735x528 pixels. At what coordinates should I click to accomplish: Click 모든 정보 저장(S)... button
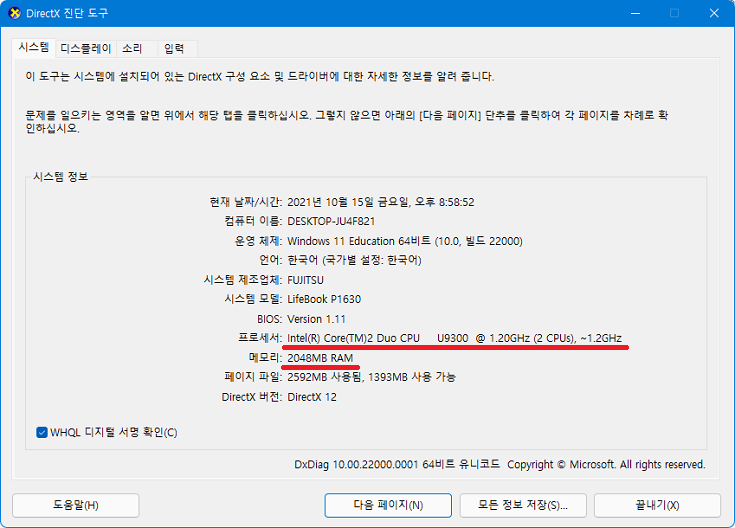(x=523, y=505)
